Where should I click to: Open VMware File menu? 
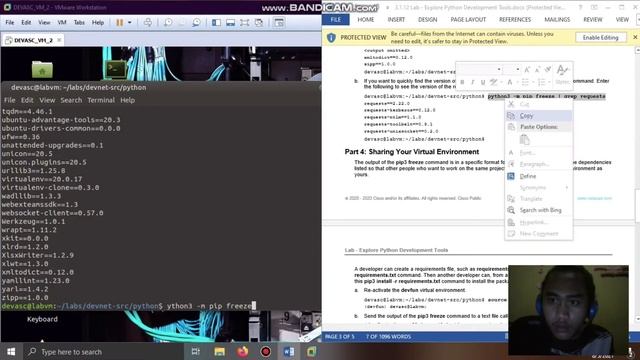[9, 22]
